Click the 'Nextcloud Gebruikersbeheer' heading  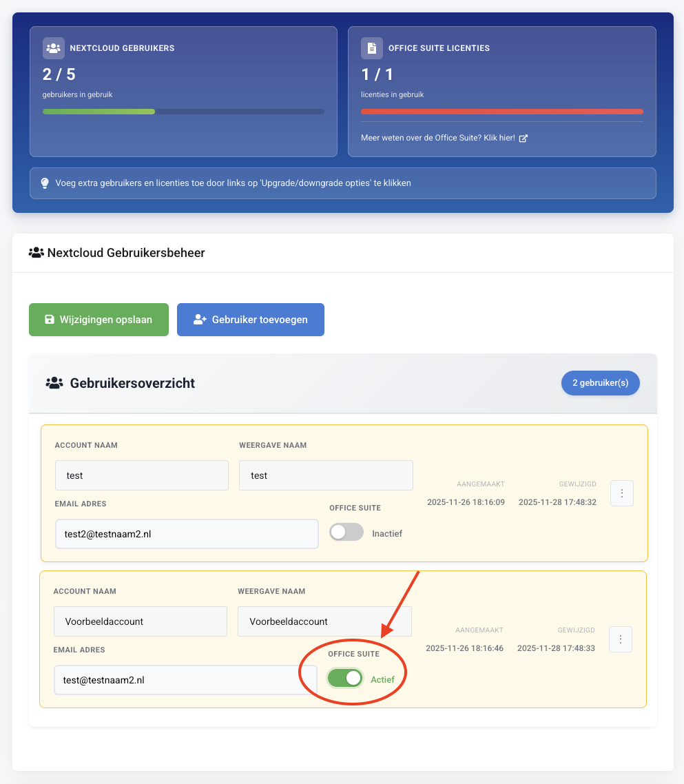tap(126, 253)
